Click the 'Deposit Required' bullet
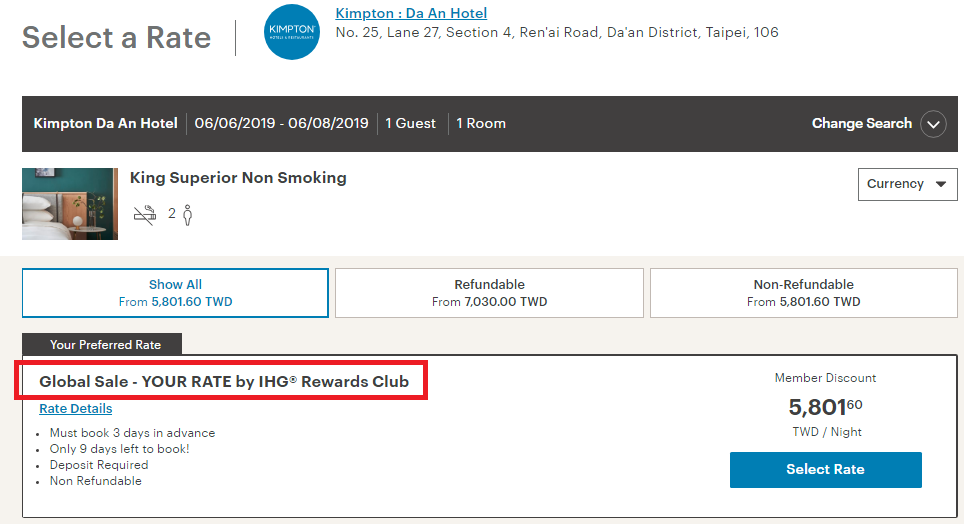Viewport: 964px width, 524px height. (x=99, y=465)
